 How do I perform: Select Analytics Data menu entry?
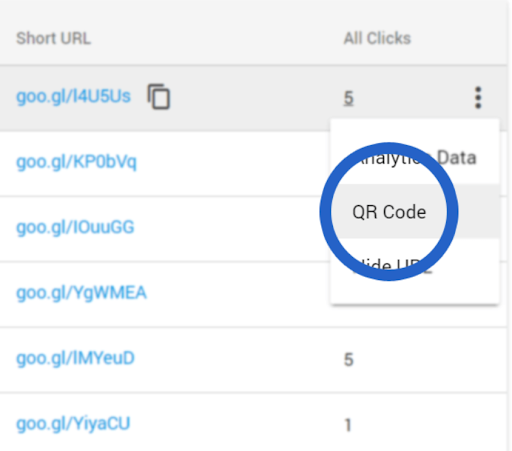coord(414,157)
